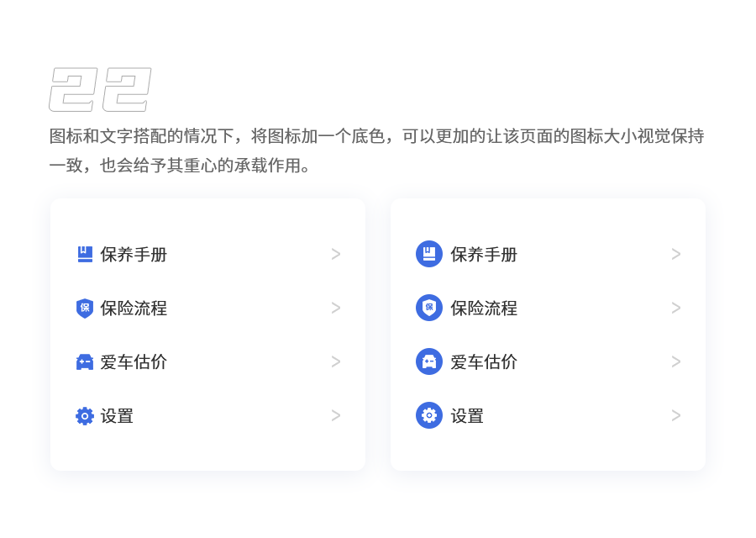This screenshot has height=538, width=756.
Task: Expand 保养手册 chevron in the left card
Action: click(336, 254)
